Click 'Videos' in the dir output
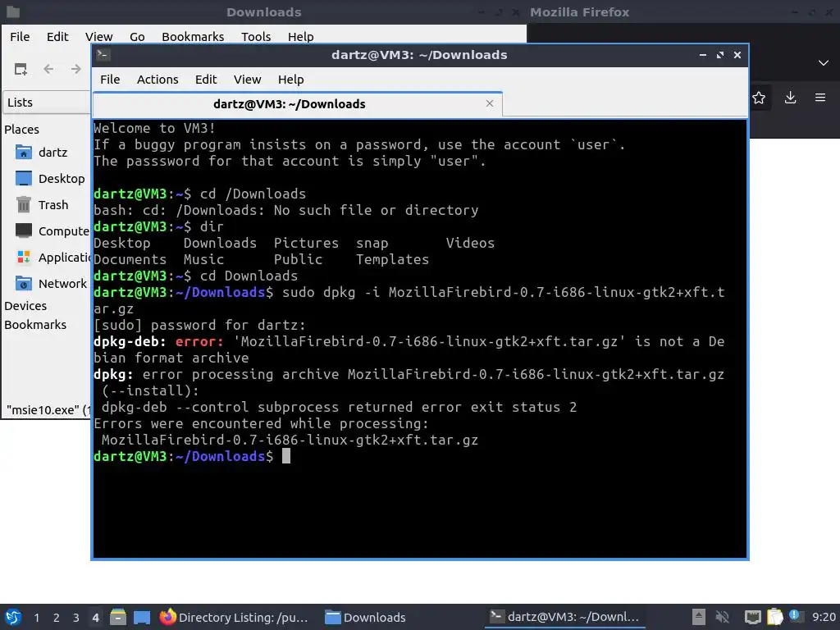The image size is (840, 630). tap(470, 243)
